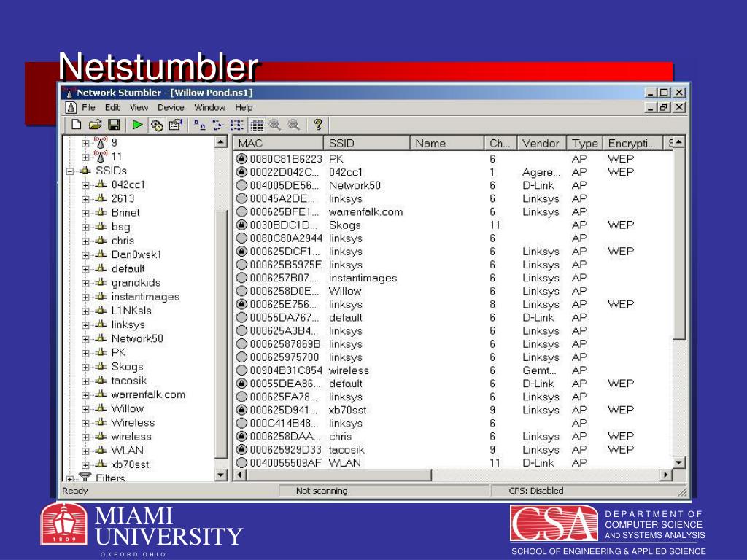
Task: Select the instantimages SSID list entry
Action: (x=363, y=278)
